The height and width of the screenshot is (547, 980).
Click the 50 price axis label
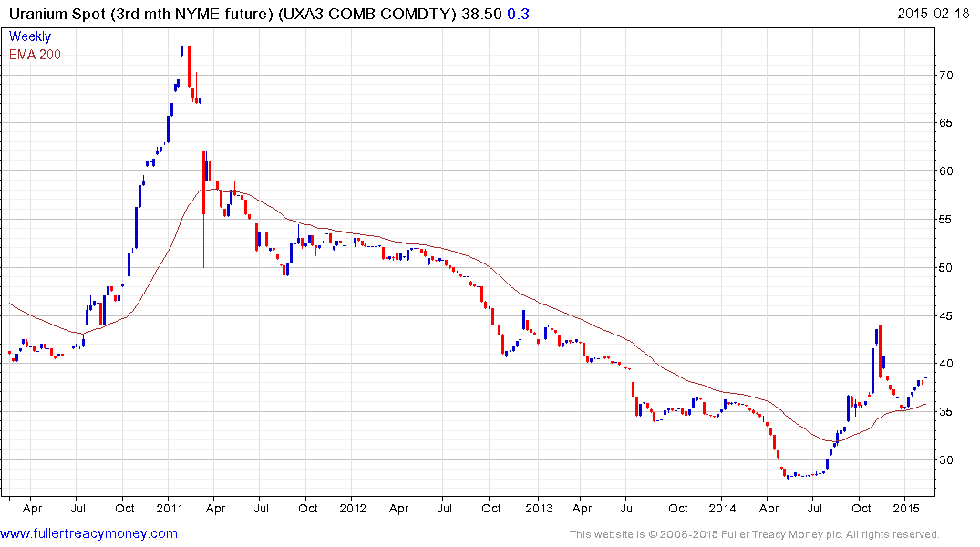coord(945,267)
